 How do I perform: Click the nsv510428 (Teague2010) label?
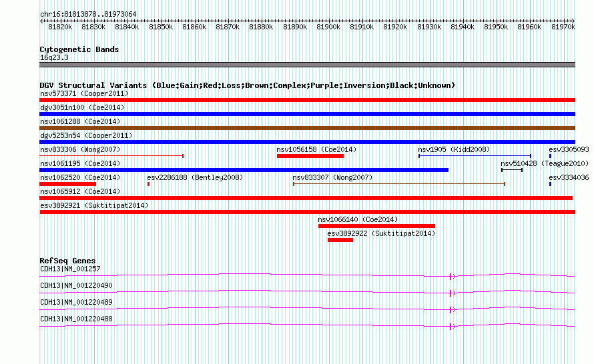[545, 163]
